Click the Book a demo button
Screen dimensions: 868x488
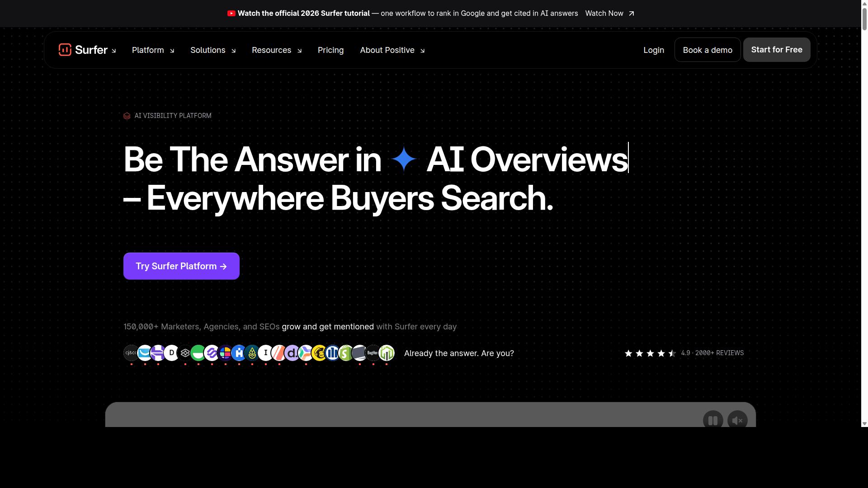pos(708,50)
